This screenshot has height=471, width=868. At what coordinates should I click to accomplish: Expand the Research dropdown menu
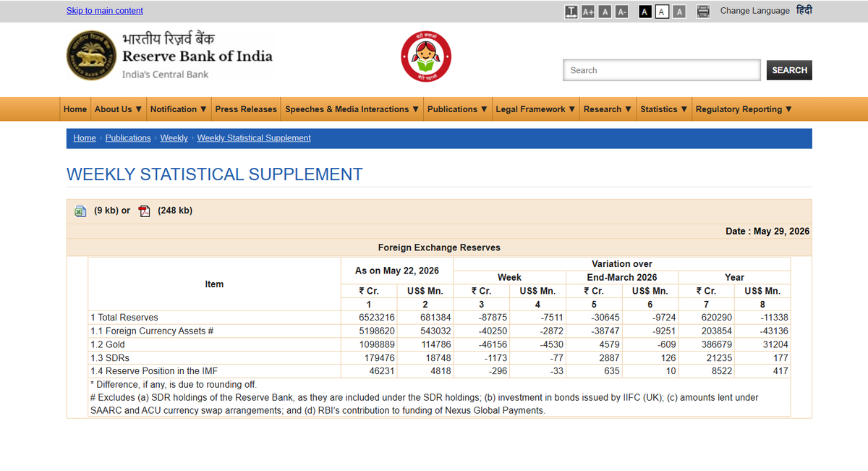pyautogui.click(x=608, y=109)
